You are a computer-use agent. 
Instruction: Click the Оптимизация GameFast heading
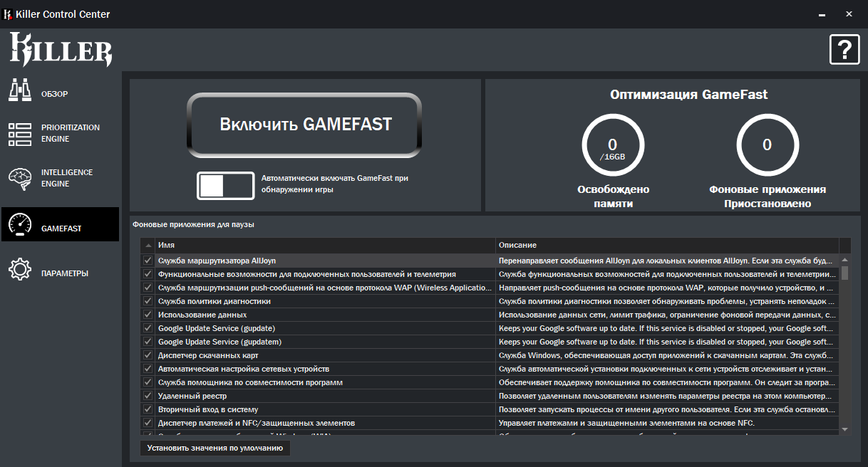click(688, 94)
